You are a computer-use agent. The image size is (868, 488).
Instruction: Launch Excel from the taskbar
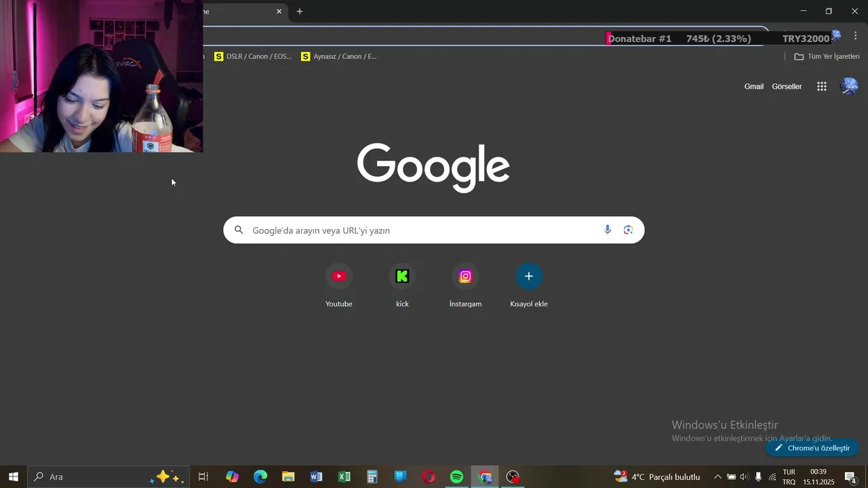(x=344, y=476)
